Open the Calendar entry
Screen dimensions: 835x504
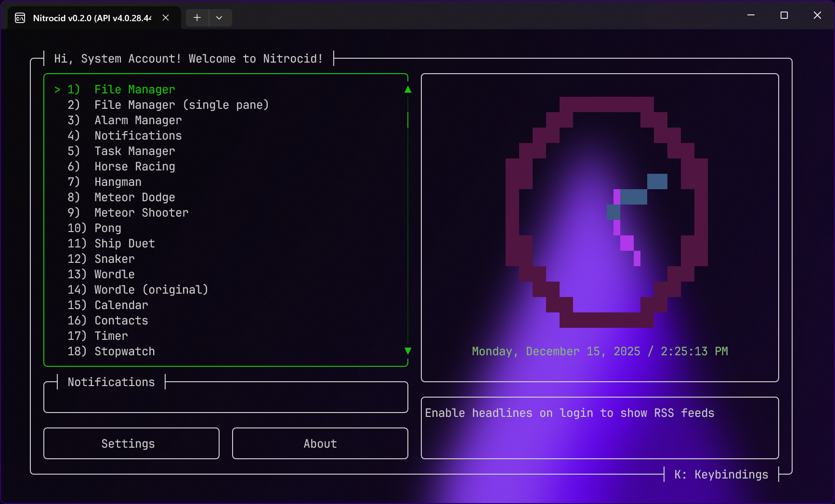pyautogui.click(x=121, y=305)
